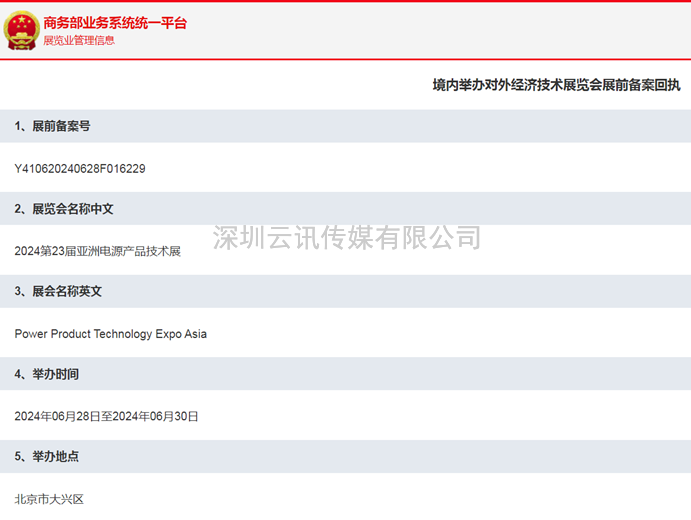Select the filing number Y410620240628F016229
The width and height of the screenshot is (691, 520).
[x=80, y=169]
